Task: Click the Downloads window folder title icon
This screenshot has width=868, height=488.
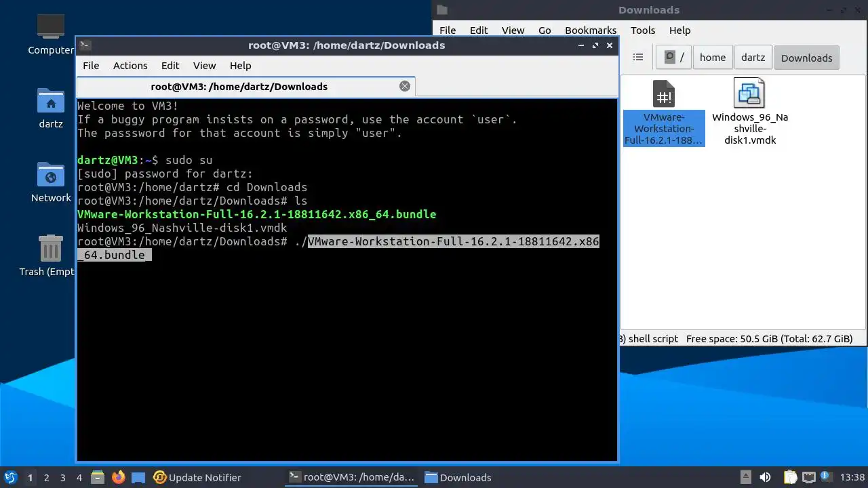Action: (x=442, y=9)
